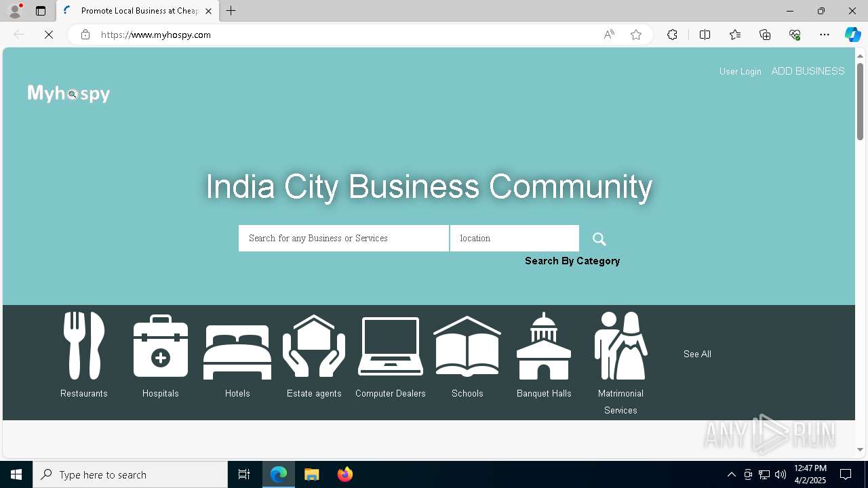Image resolution: width=868 pixels, height=488 pixels.
Task: Add this page to favorites star
Action: 636,35
